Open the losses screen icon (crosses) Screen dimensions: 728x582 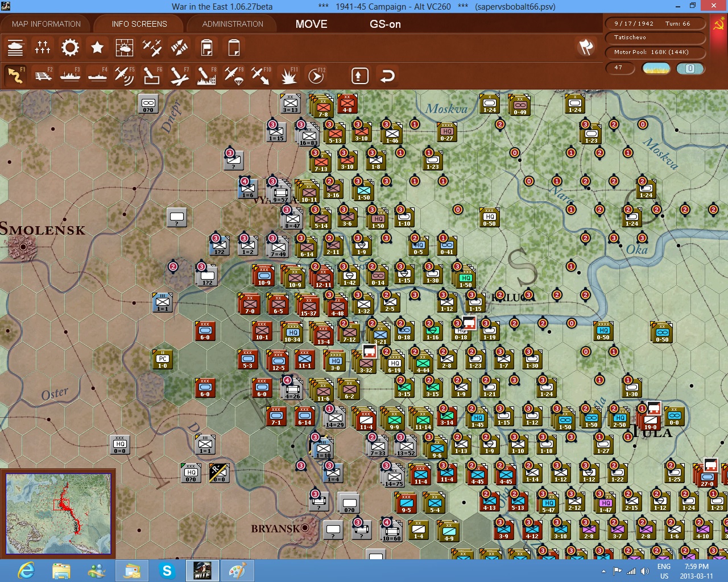coord(43,47)
